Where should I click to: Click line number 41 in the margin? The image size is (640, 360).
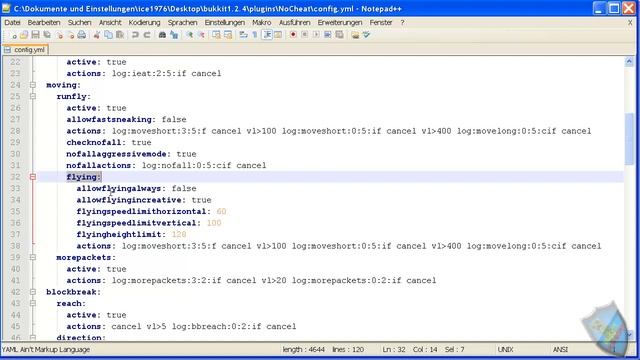pos(15,280)
